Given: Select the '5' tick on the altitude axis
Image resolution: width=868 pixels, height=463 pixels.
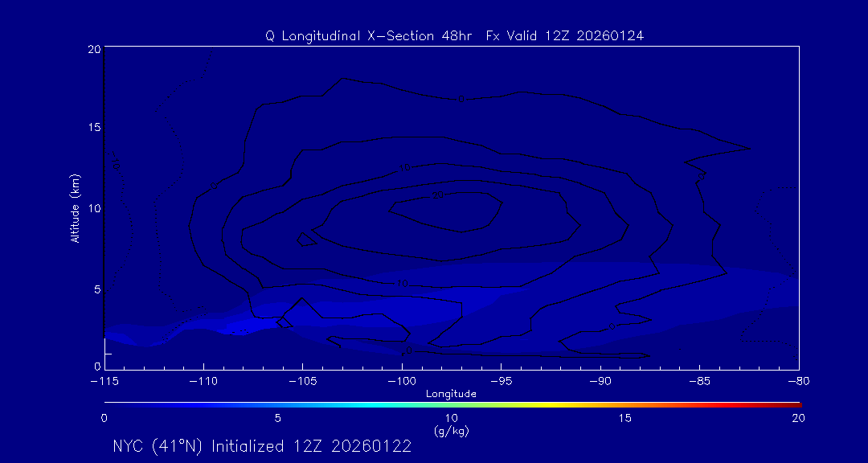Looking at the screenshot, I should pyautogui.click(x=97, y=289).
